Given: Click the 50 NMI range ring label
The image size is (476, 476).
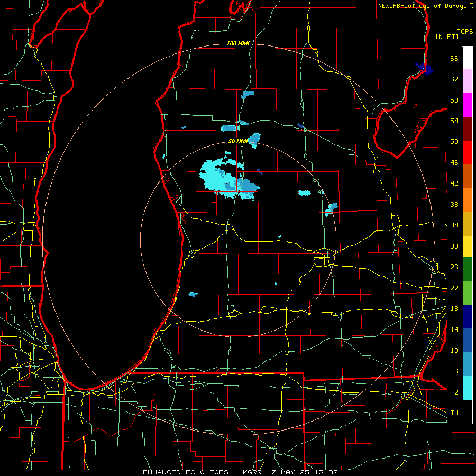Looking at the screenshot, I should coord(238,141).
